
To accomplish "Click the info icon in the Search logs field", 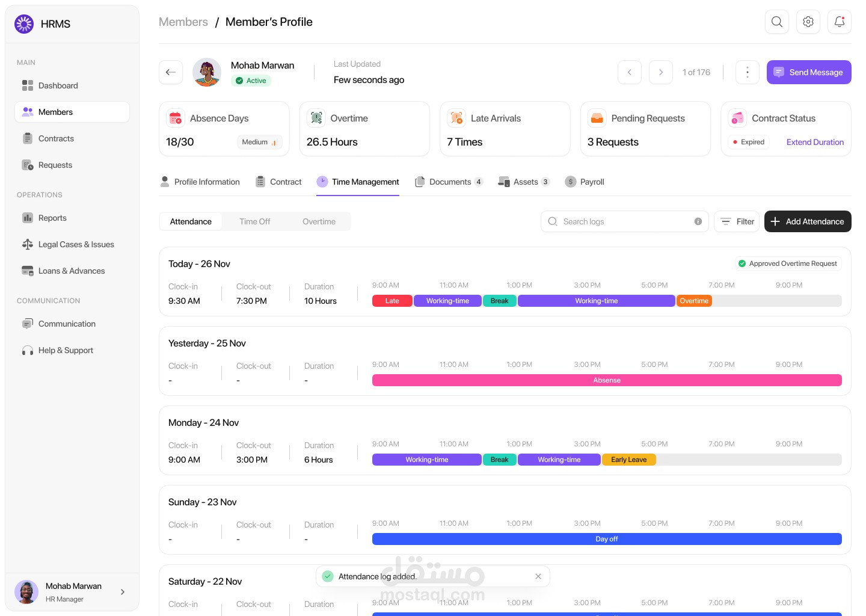I will click(698, 221).
